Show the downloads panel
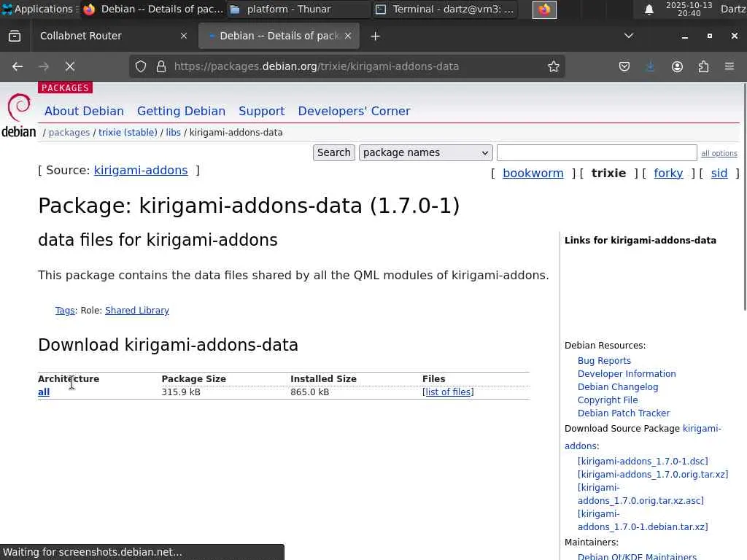Image resolution: width=747 pixels, height=560 pixels. tap(650, 66)
